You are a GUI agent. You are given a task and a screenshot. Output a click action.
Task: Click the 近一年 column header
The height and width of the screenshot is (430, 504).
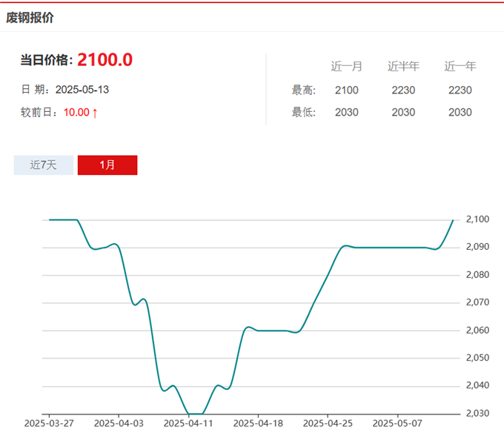tap(460, 66)
